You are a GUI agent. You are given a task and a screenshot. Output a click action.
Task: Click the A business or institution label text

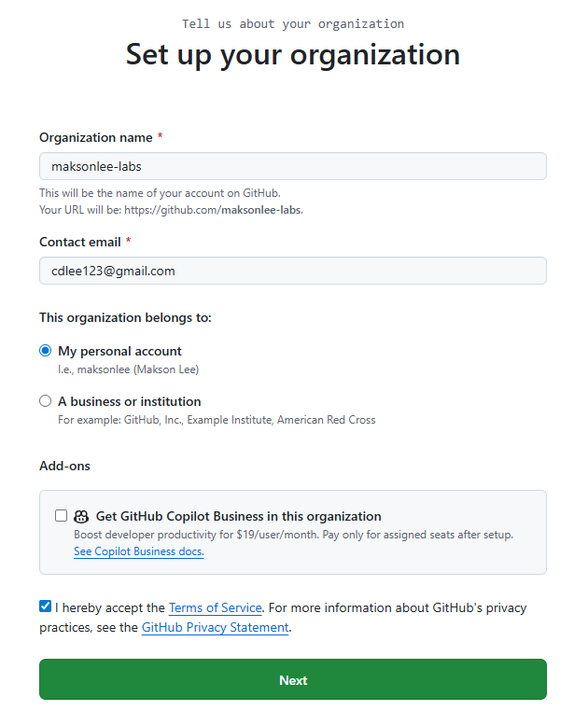coord(129,401)
